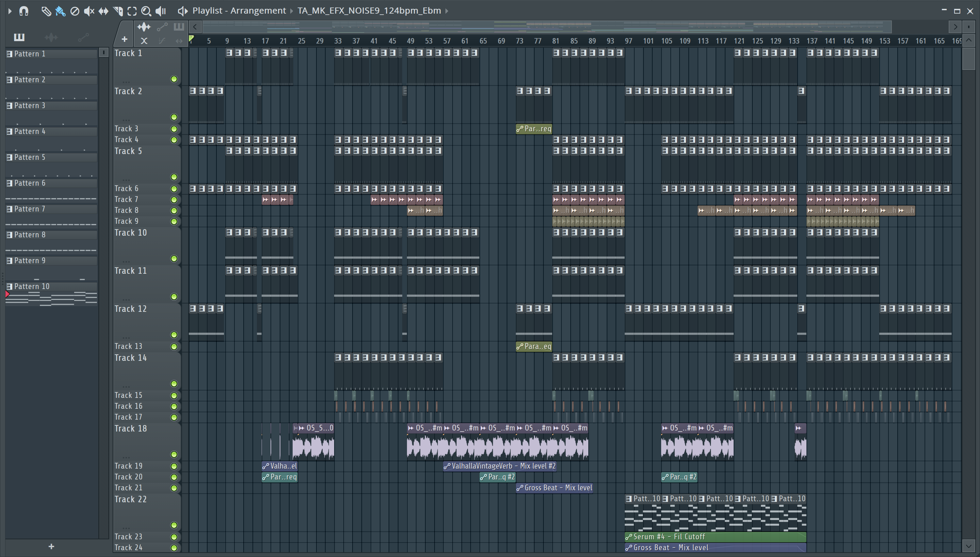Image resolution: width=980 pixels, height=557 pixels.
Task: Select the Draw pencil tool
Action: coord(46,12)
